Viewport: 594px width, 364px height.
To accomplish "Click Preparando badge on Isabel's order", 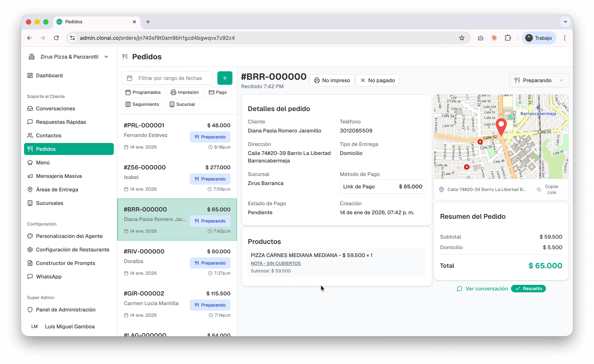I will (210, 179).
